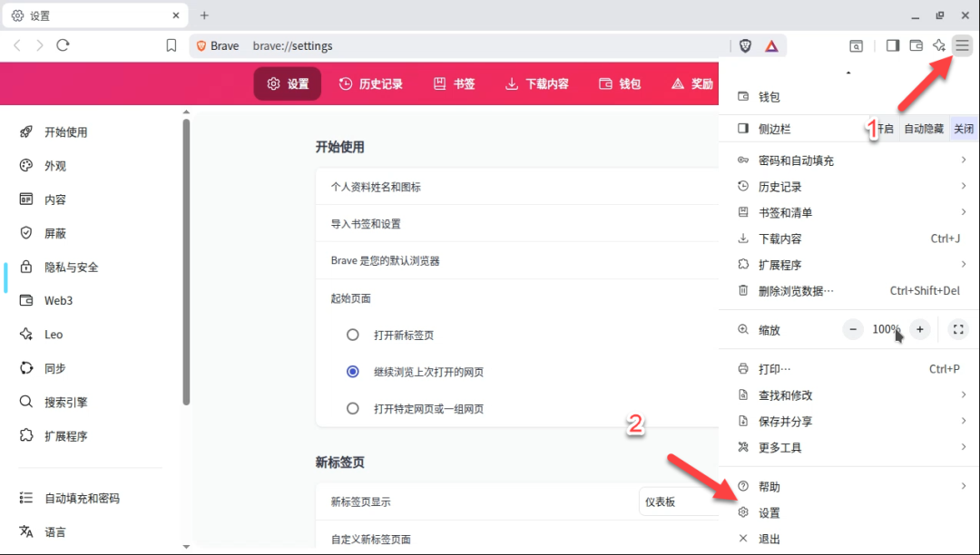Open the wallet toolbar icon
The width and height of the screenshot is (980, 555).
[916, 45]
